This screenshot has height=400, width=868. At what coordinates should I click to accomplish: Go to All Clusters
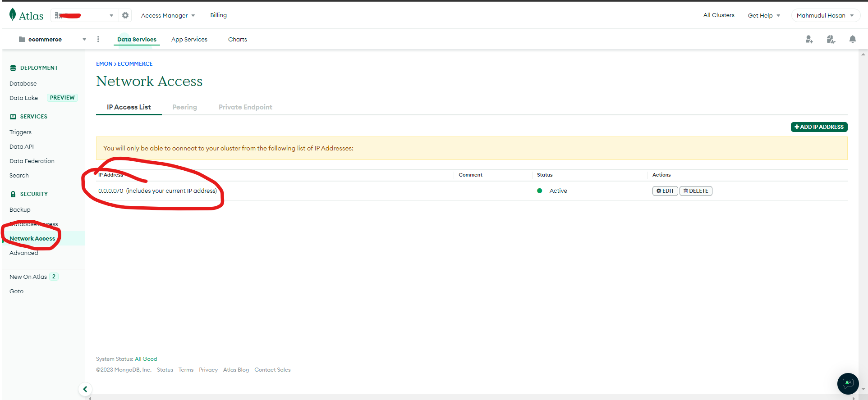click(719, 15)
